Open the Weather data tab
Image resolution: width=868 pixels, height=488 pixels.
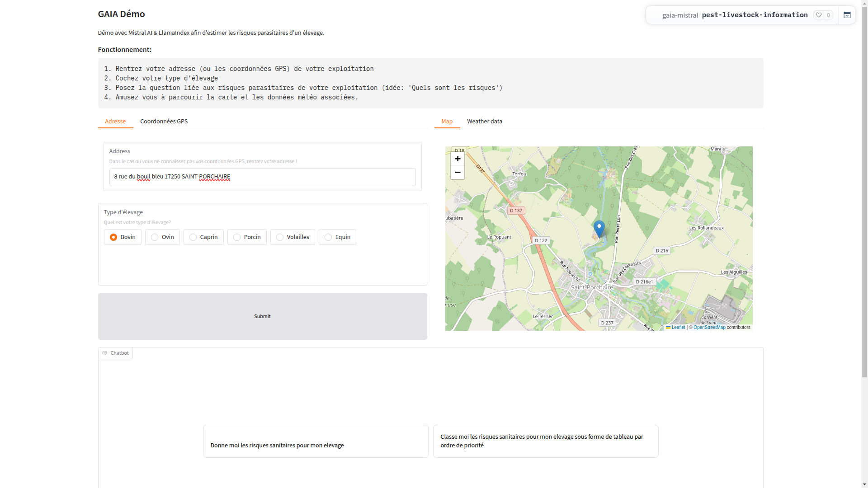click(x=485, y=121)
